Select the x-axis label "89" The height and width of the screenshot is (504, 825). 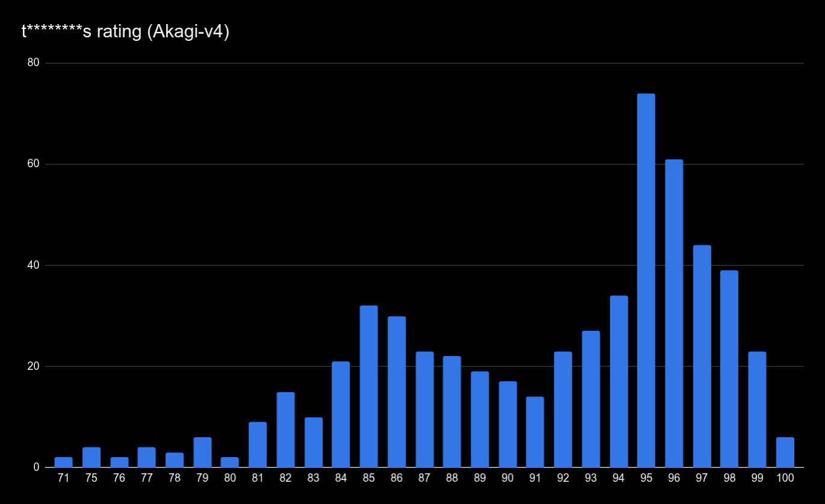click(x=480, y=479)
